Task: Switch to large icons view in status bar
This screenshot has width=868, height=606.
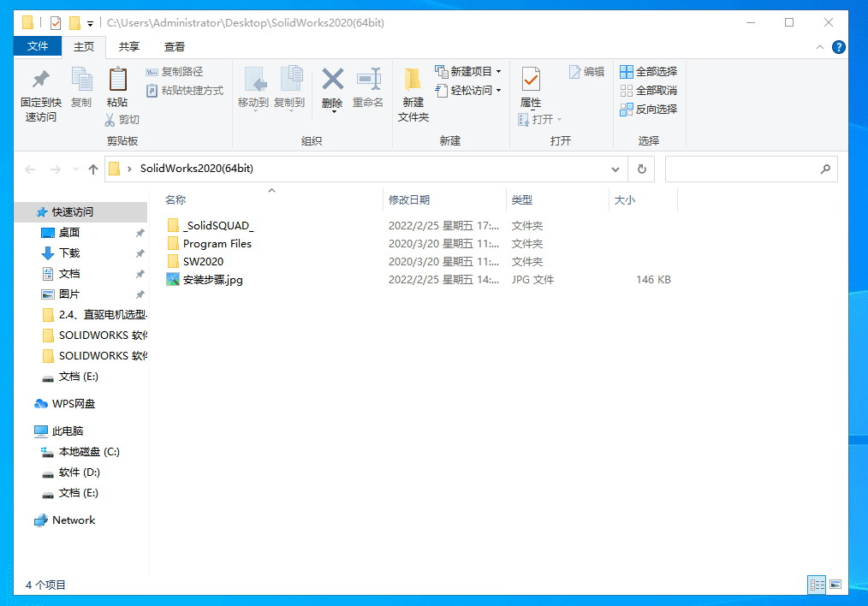Action: pos(835,585)
